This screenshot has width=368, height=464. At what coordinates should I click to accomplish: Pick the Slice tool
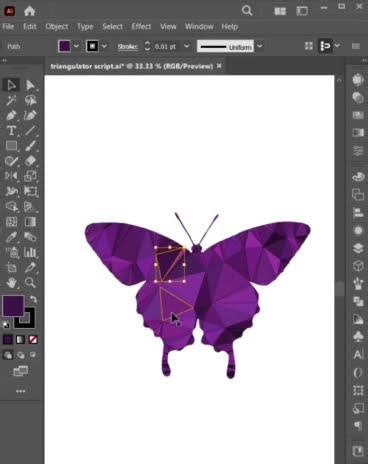click(x=30, y=267)
